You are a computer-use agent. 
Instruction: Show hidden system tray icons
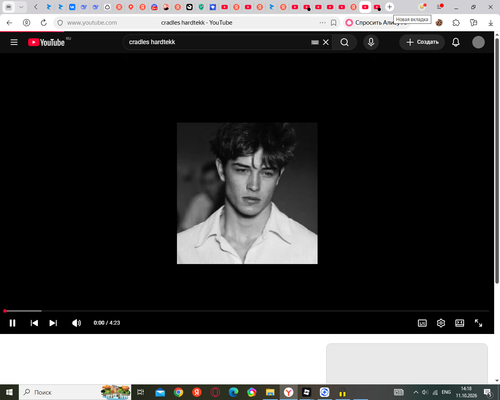pyautogui.click(x=416, y=392)
